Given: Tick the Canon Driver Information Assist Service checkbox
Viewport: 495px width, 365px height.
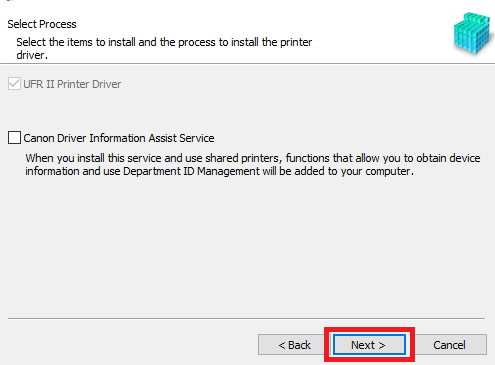Looking at the screenshot, I should click(14, 138).
